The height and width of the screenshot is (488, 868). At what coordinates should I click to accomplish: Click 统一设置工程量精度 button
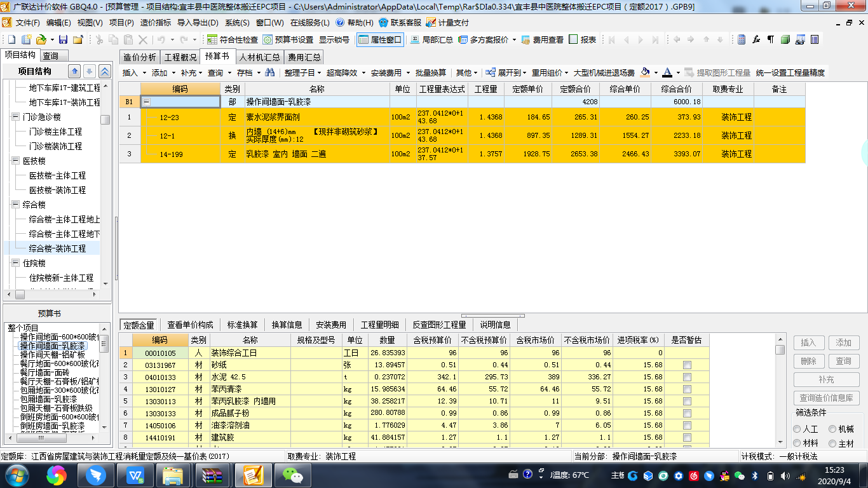[790, 72]
